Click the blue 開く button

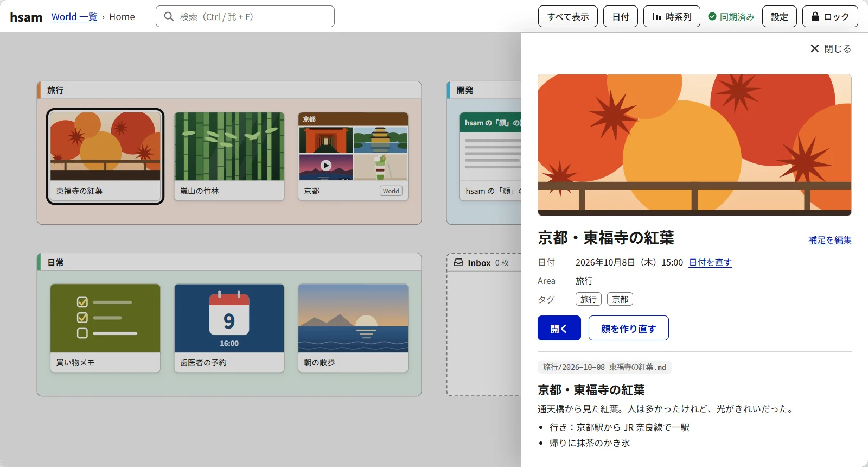559,328
